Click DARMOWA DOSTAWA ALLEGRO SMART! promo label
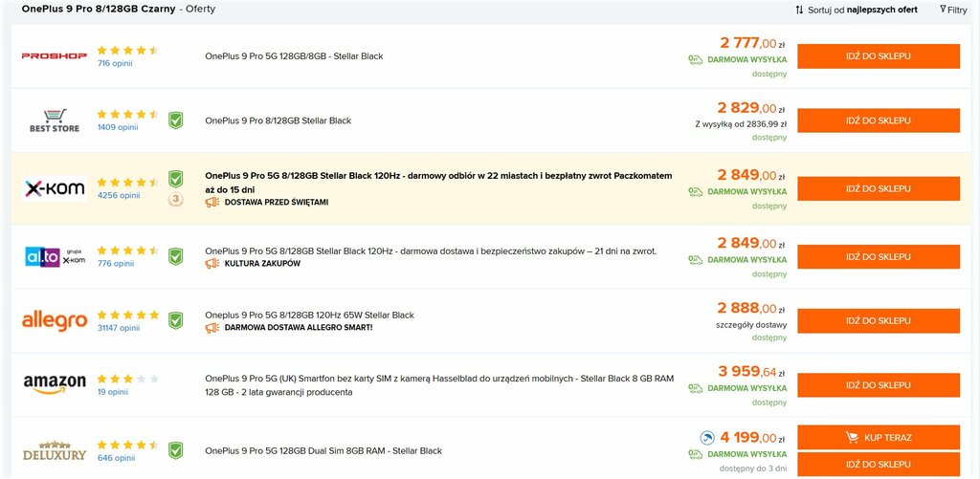980x479 pixels. (x=299, y=327)
